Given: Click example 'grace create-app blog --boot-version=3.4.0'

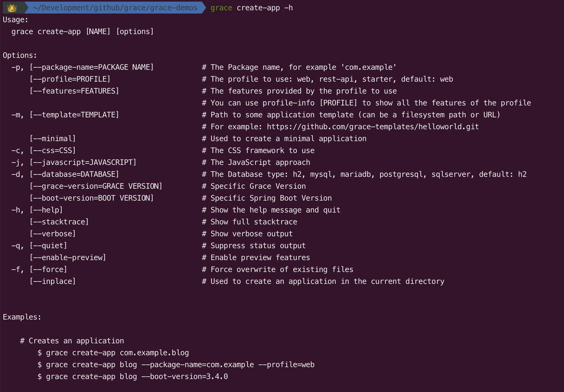Looking at the screenshot, I should [x=133, y=377].
